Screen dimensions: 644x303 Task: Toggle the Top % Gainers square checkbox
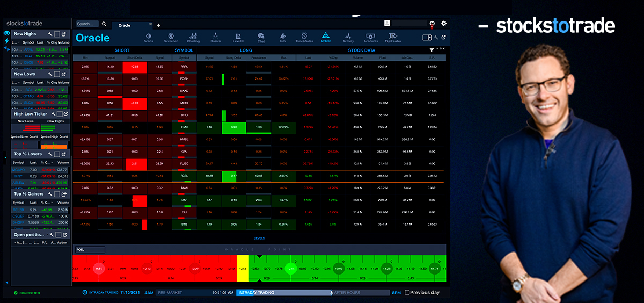(x=57, y=194)
